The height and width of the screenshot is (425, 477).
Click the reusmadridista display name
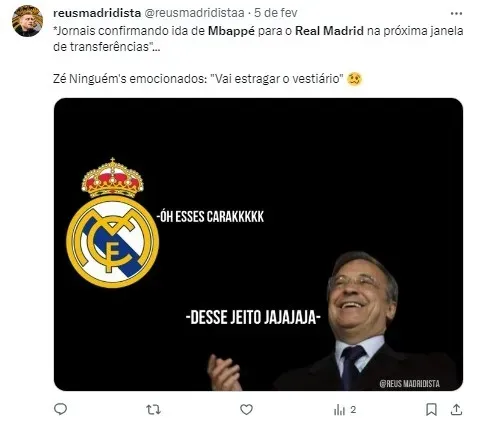pyautogui.click(x=97, y=13)
